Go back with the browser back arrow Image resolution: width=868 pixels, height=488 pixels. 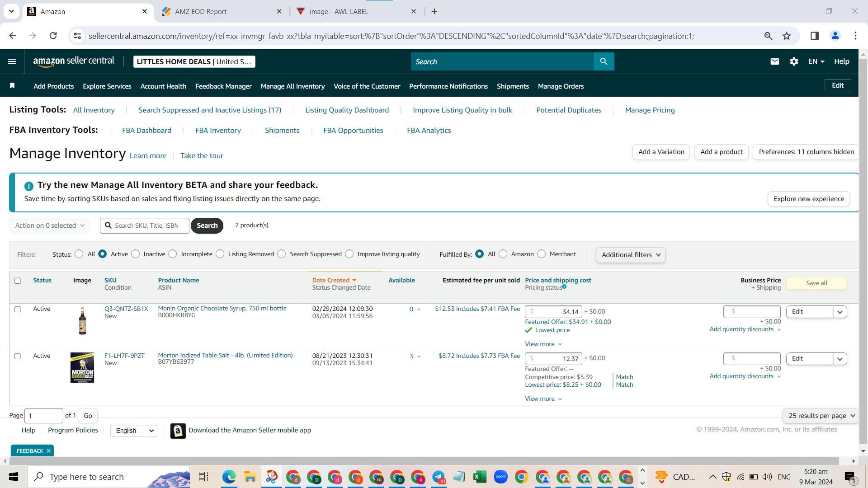click(13, 36)
